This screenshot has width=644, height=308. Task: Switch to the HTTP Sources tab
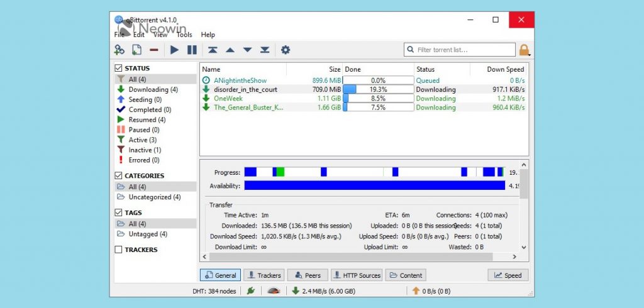[357, 275]
